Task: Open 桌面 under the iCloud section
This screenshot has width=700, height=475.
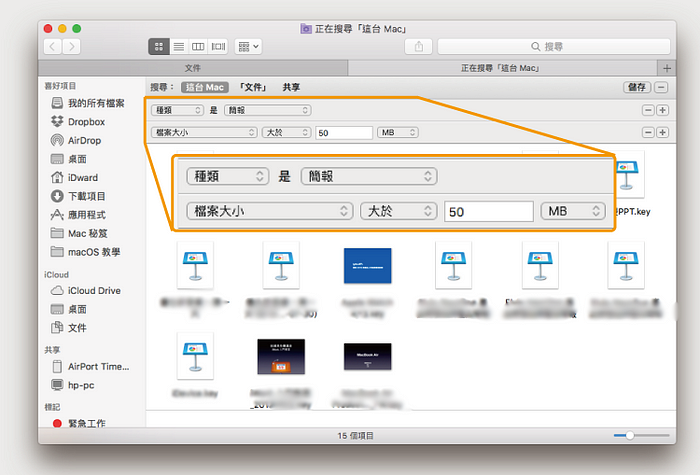Action: click(69, 309)
